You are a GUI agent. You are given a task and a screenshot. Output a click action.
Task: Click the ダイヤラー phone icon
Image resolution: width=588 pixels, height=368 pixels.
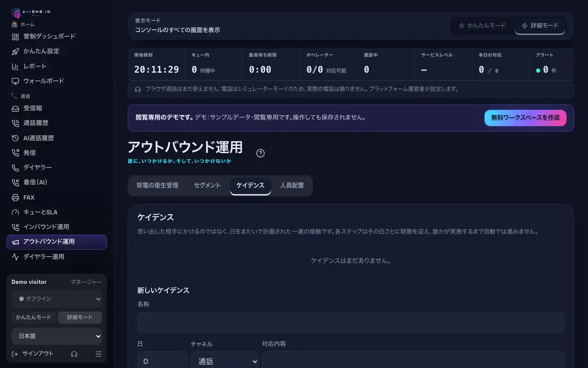15,167
